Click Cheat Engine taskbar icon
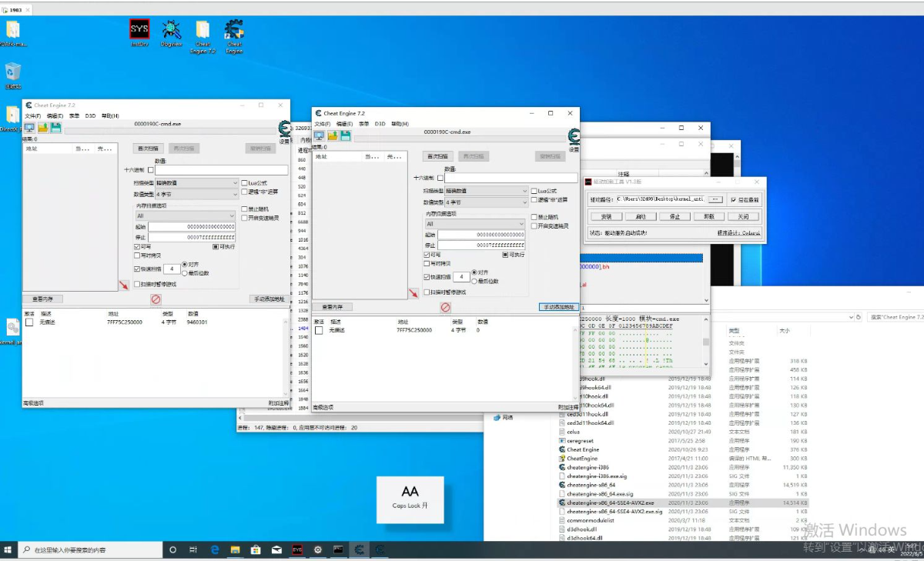The width and height of the screenshot is (924, 561). [x=359, y=550]
